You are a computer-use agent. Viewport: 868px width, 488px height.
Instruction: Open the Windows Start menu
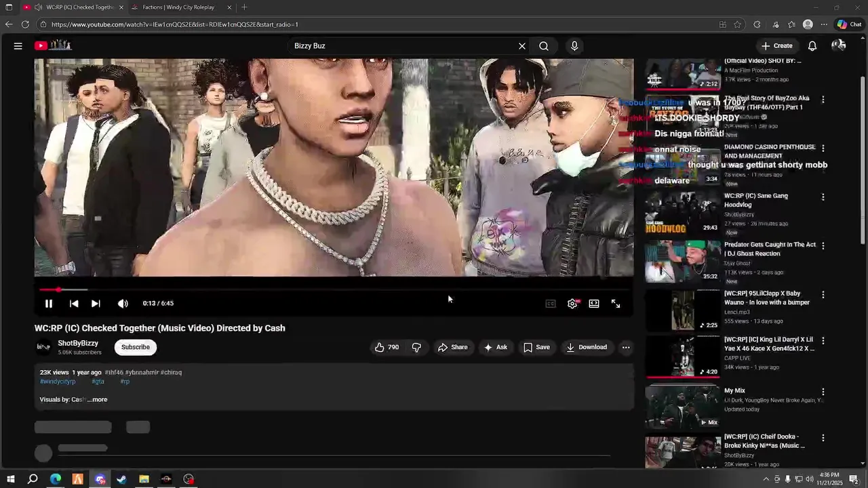[9, 479]
